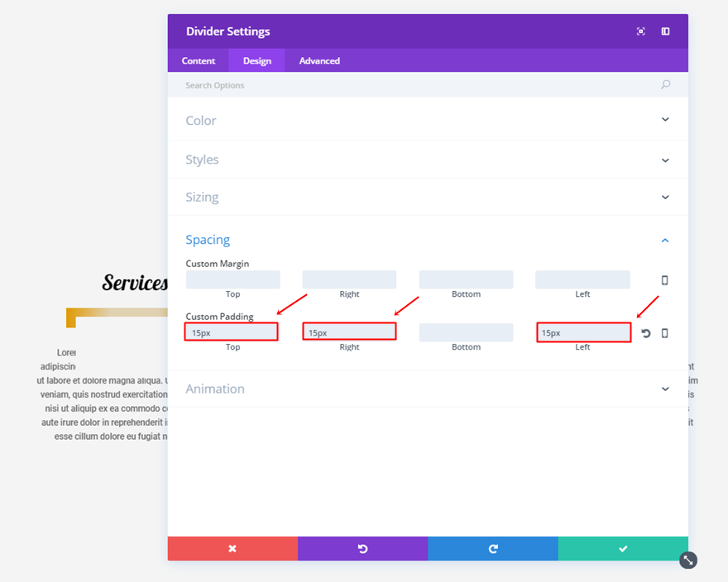Toggle responsive view for Custom Margin
The image size is (728, 582).
pos(664,280)
